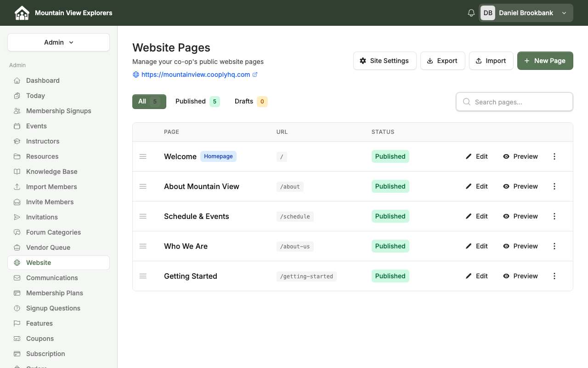Click the /getting-started URL cell
The image size is (588, 368).
306,276
